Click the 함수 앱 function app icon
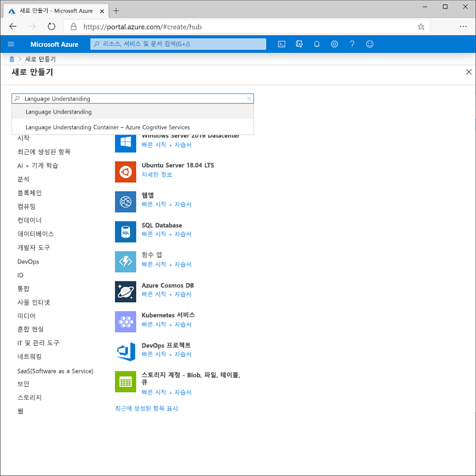Screen dimensions: 476x476 tap(126, 262)
